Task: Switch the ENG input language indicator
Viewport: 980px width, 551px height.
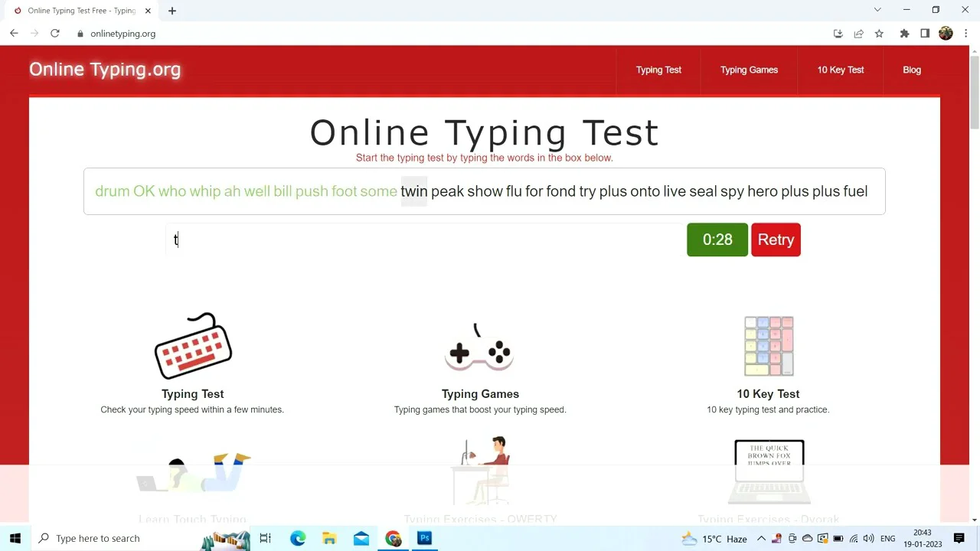Action: (888, 539)
